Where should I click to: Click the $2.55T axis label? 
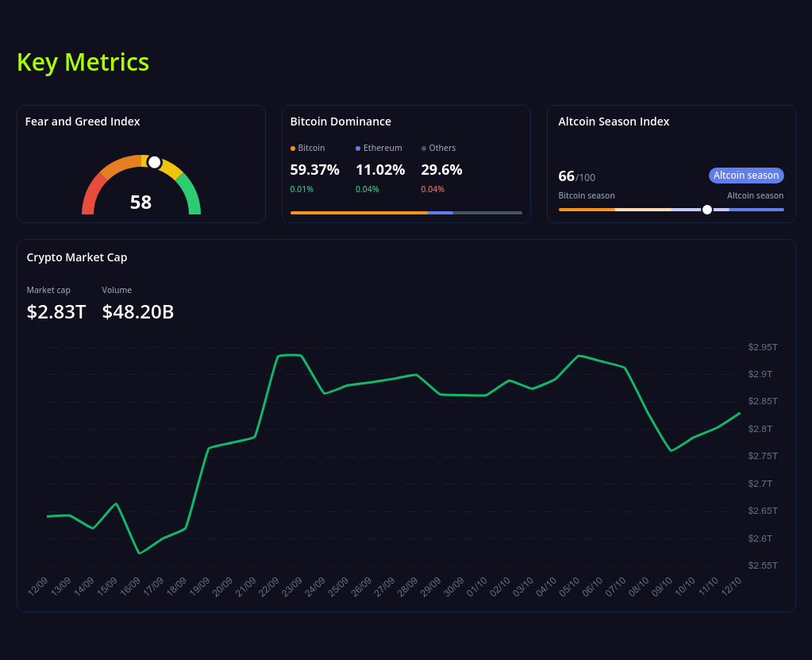coord(762,565)
